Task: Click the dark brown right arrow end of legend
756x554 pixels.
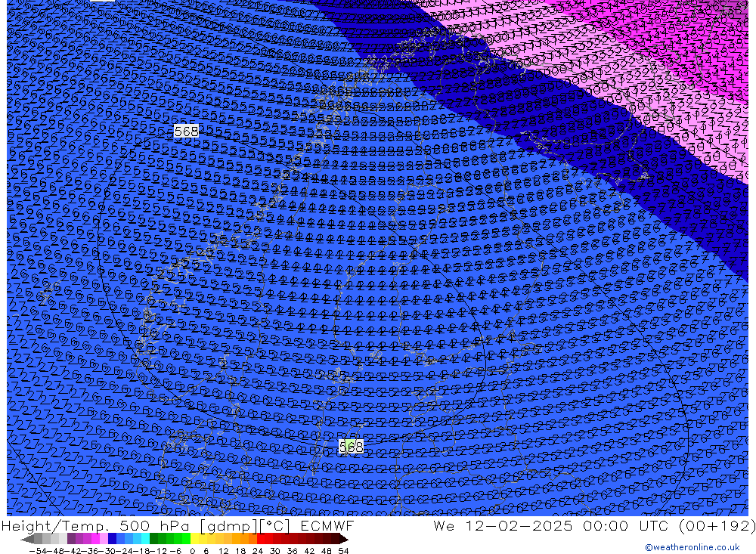Action: [x=344, y=539]
